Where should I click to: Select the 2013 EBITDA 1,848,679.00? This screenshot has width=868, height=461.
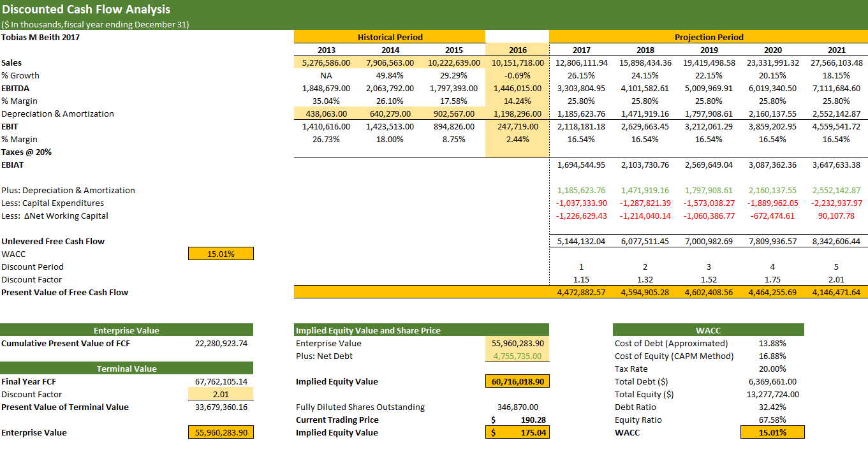(x=326, y=88)
